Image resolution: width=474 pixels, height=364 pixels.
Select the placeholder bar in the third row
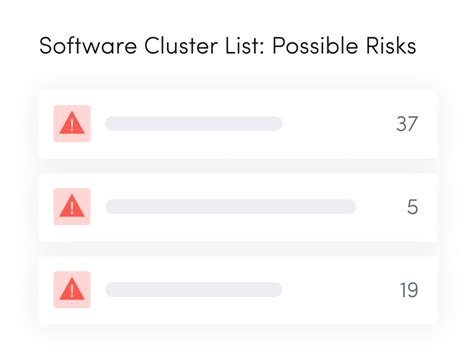[x=194, y=290]
